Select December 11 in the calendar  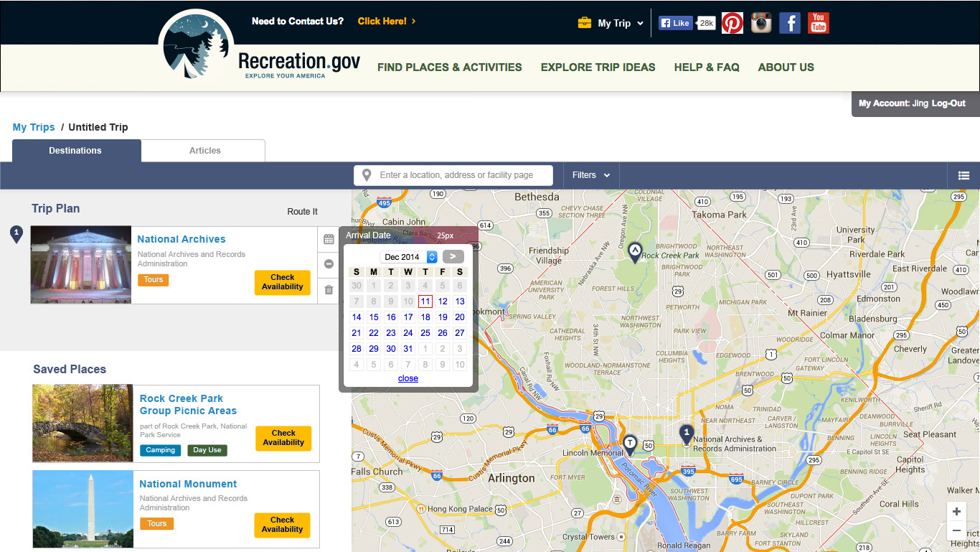click(425, 301)
